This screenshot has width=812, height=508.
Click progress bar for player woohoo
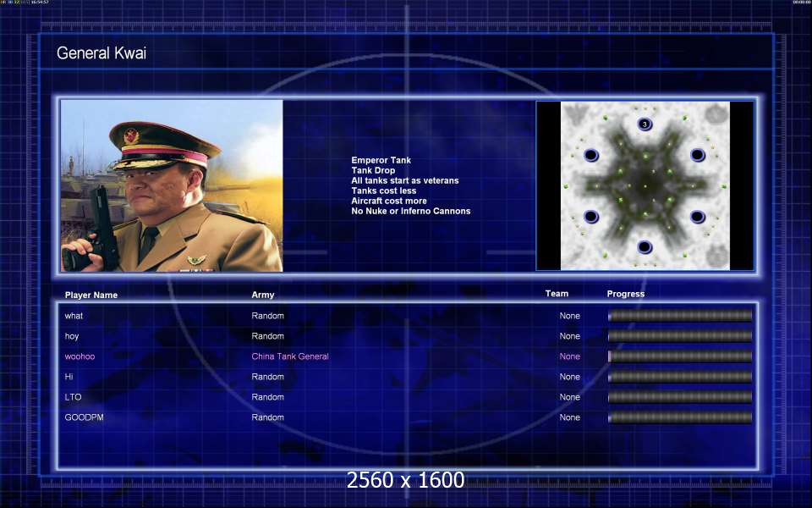[680, 356]
